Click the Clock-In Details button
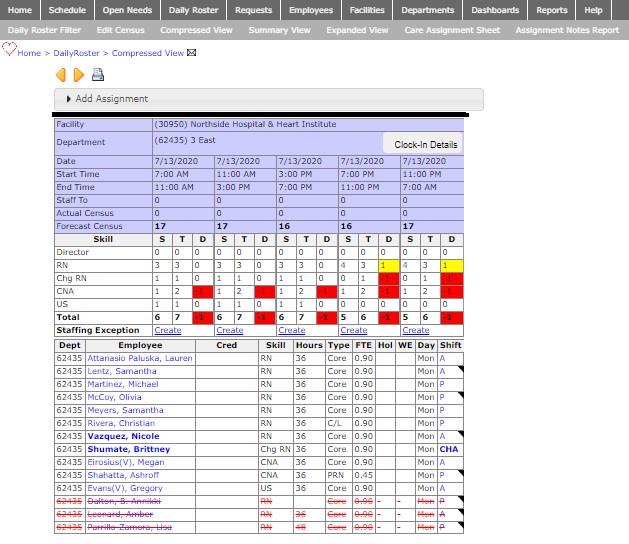Viewport: 629px width, 544px height. 425,145
